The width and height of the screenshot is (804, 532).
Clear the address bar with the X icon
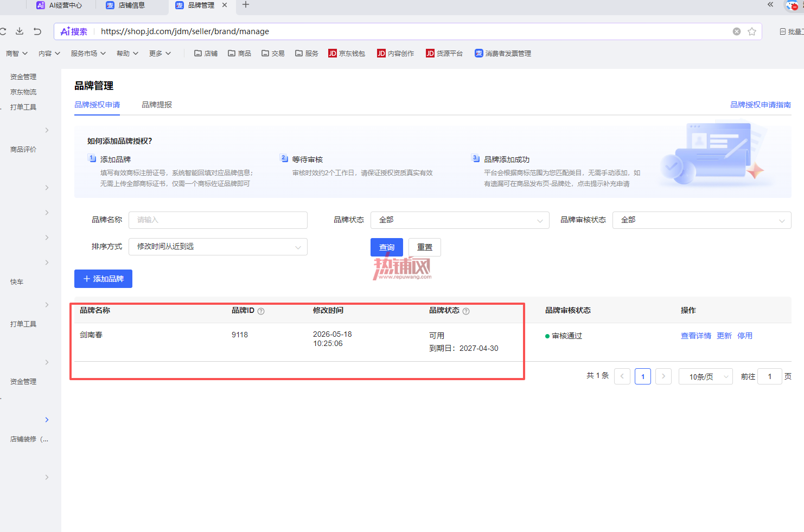pos(737,31)
